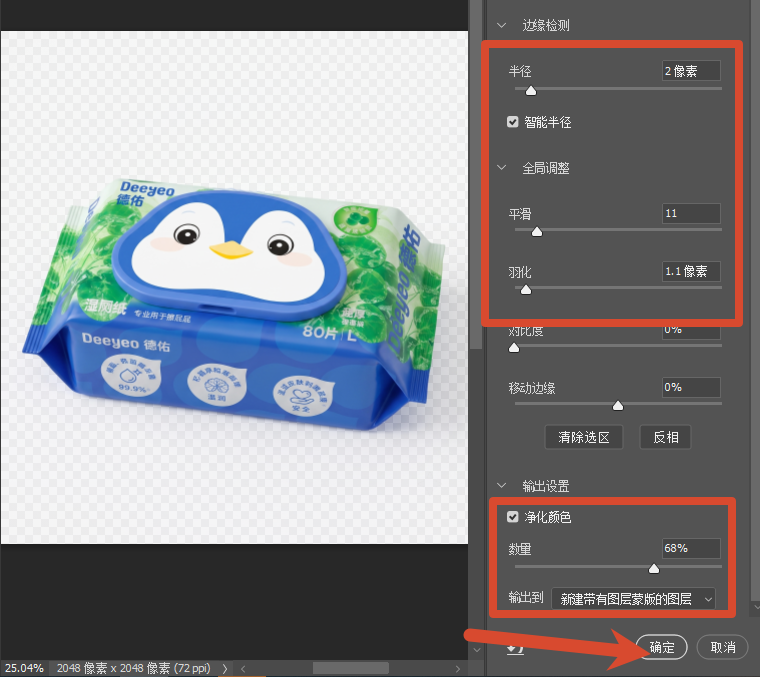Screen dimensions: 760x677
Task: Click the 平滑 value field showing 11
Action: pos(691,213)
